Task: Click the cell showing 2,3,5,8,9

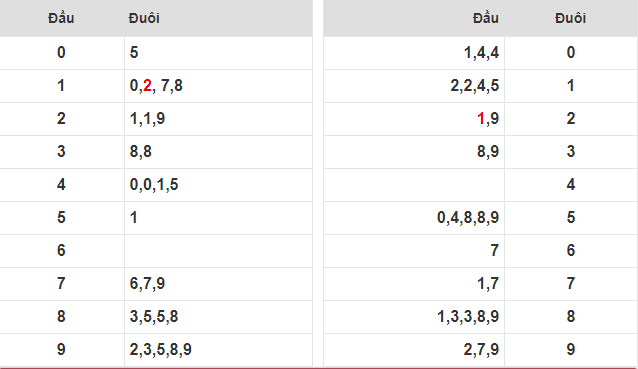Action: point(218,350)
